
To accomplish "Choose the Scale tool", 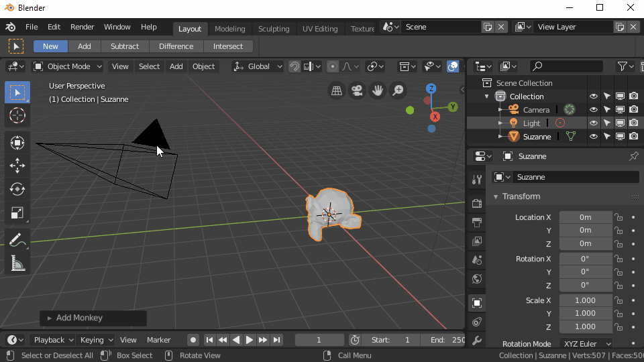I will (x=17, y=213).
